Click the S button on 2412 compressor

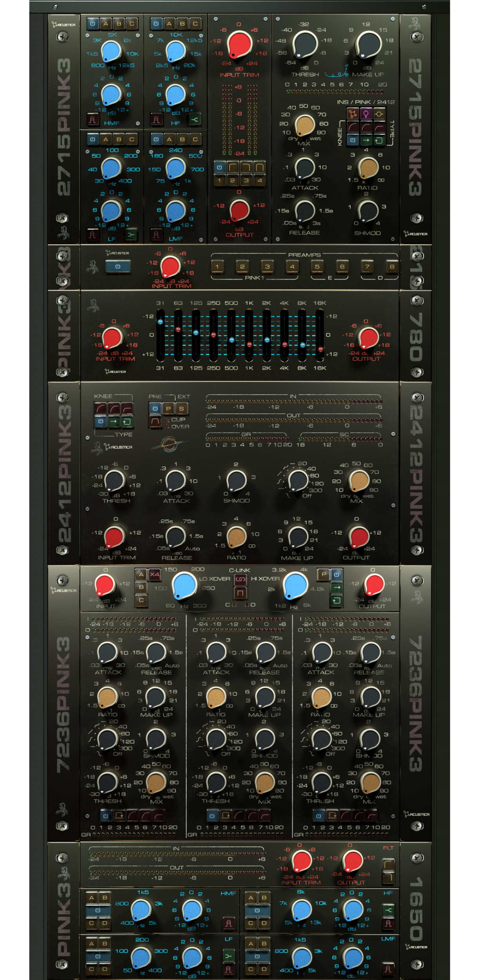181,409
